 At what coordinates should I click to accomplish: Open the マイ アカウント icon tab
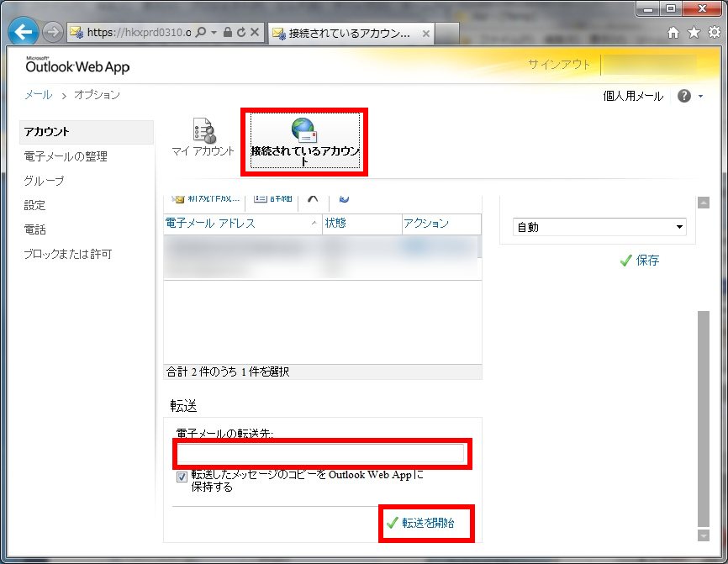(203, 137)
